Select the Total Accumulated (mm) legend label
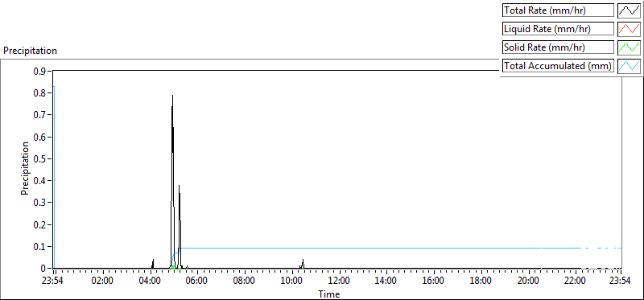The image size is (644, 300). (x=558, y=65)
